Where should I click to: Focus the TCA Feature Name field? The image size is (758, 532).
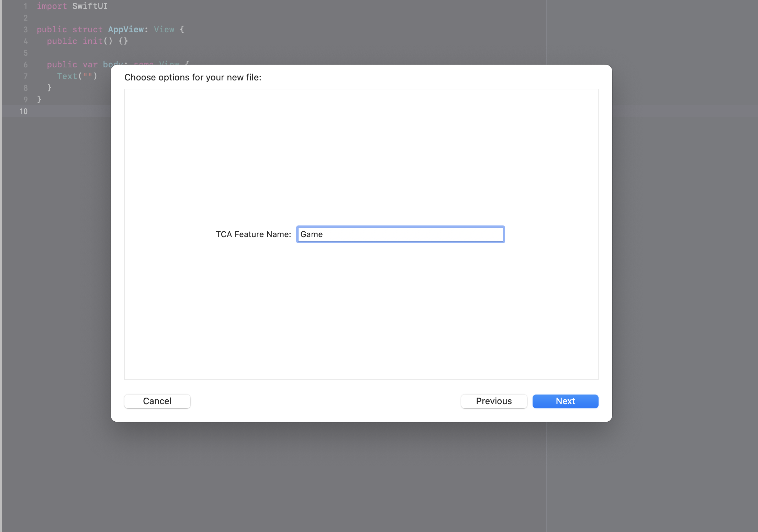[x=400, y=234]
